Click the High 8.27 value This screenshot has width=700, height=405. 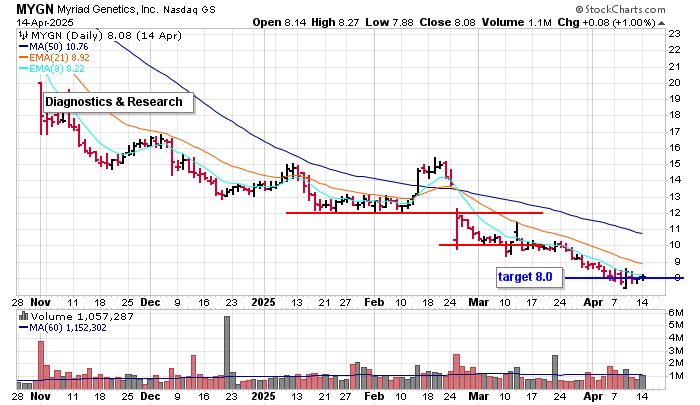335,22
